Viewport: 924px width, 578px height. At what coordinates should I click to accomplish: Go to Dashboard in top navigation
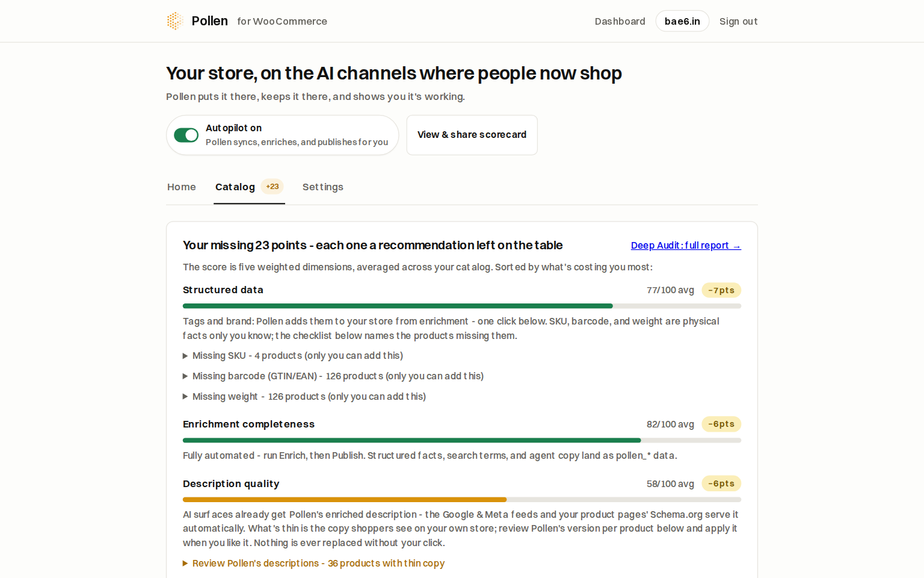click(x=620, y=21)
